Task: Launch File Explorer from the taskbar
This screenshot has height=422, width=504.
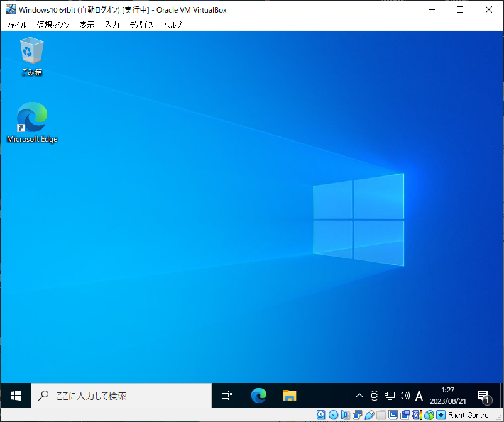Action: [x=289, y=396]
